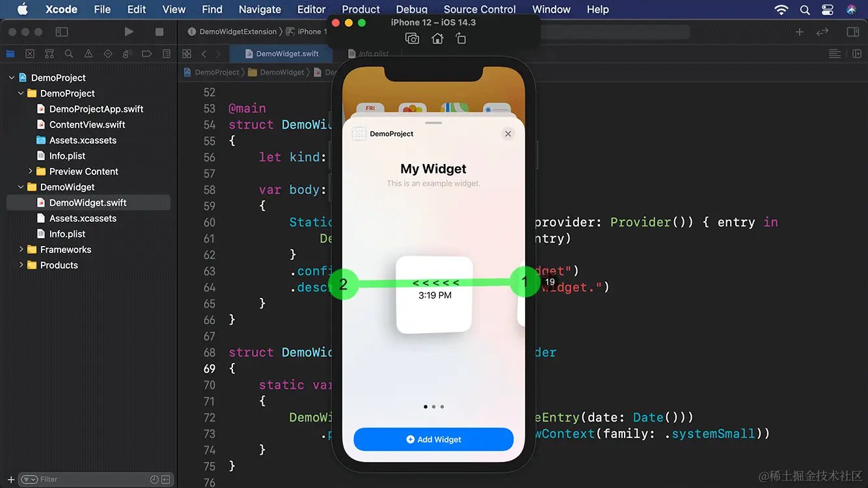Switch to the Info.plist editor tab
This screenshot has height=488, width=868.
click(368, 54)
